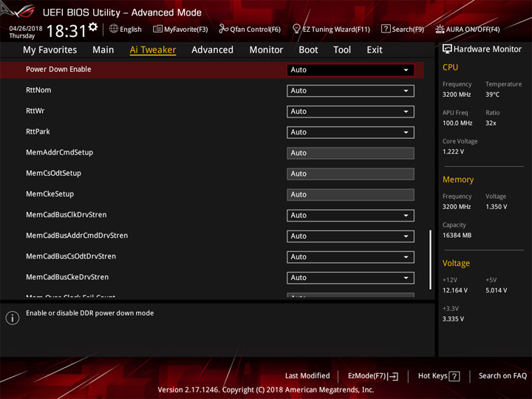The width and height of the screenshot is (532, 399).
Task: Open Search(F9) question icon
Action: pyautogui.click(x=386, y=29)
